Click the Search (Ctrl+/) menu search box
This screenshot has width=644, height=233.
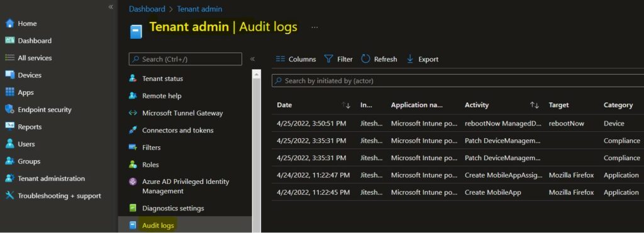(186, 59)
